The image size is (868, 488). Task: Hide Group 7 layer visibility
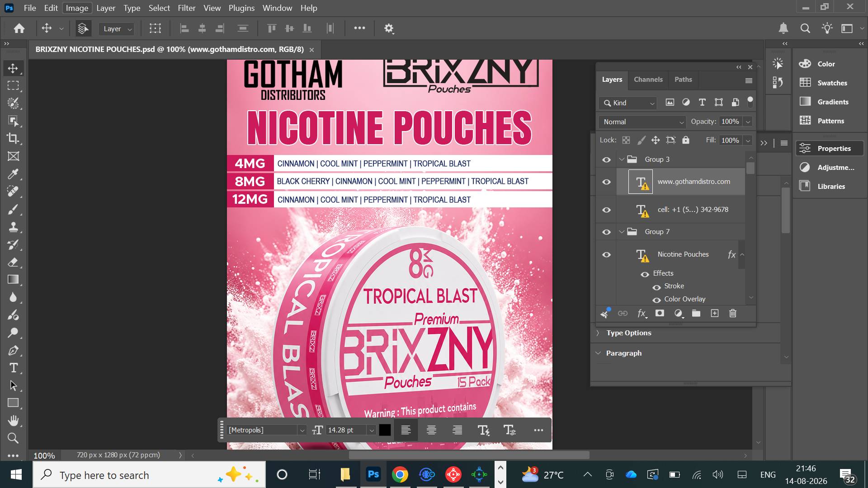point(606,232)
